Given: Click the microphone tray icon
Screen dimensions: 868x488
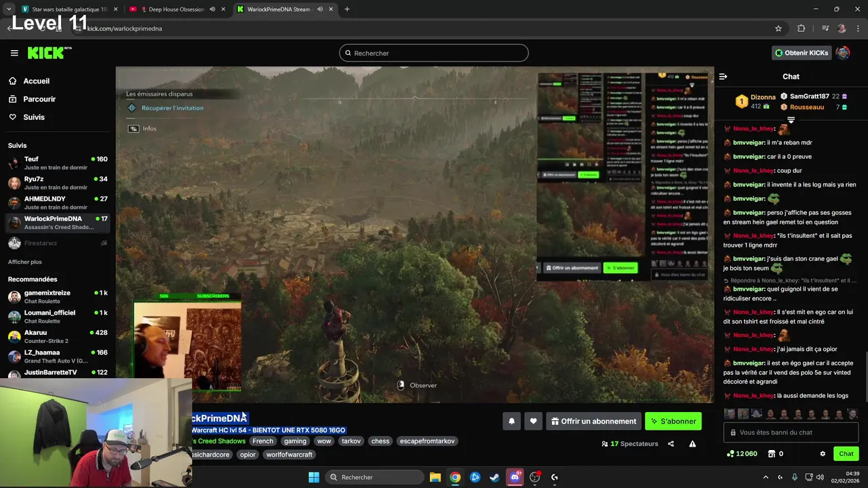Looking at the screenshot, I should point(795,477).
